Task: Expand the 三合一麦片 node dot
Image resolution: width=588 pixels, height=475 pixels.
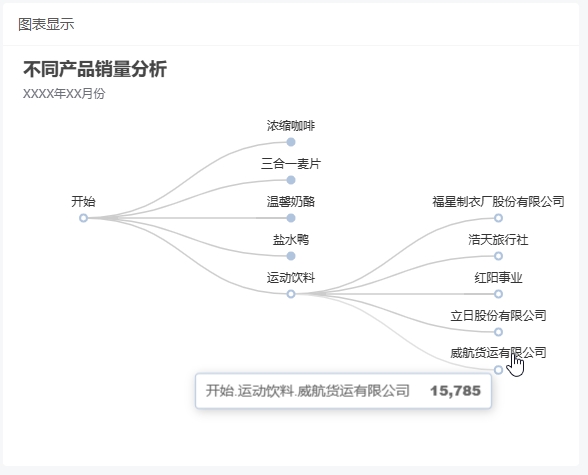Action: coord(291,180)
